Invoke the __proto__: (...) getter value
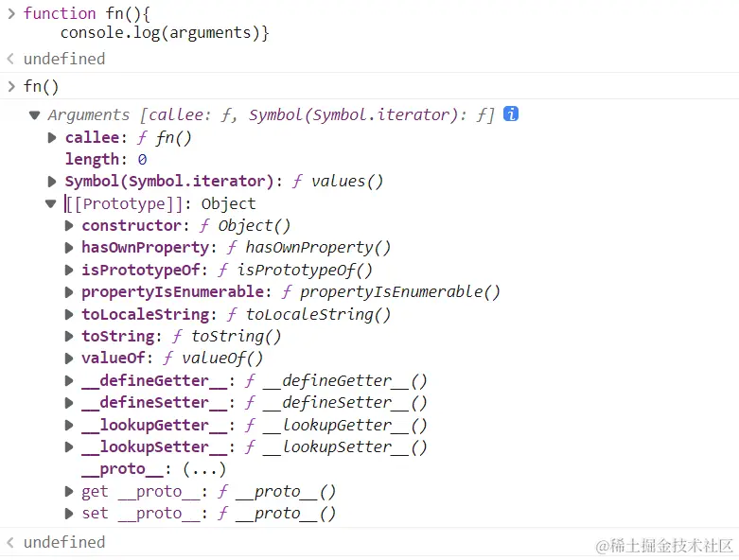Screen dimensions: 739x560 [x=204, y=469]
